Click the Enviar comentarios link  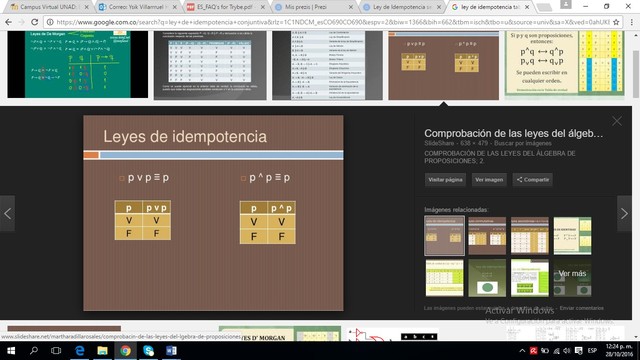pos(581,308)
